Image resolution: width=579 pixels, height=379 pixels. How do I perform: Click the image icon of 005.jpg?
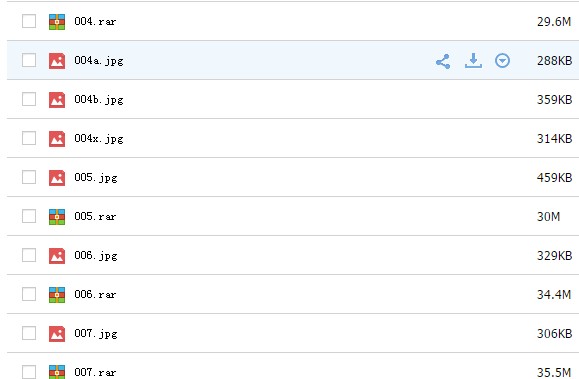click(x=57, y=178)
